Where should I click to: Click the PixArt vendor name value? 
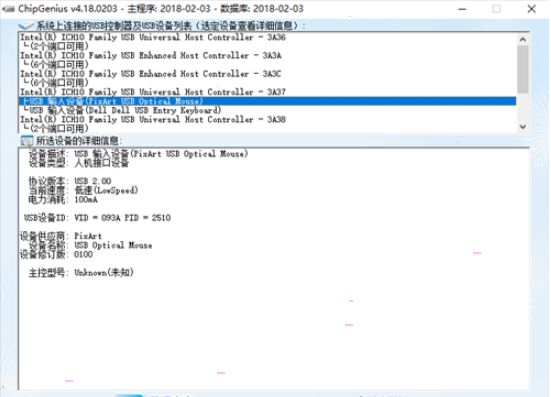(88, 236)
